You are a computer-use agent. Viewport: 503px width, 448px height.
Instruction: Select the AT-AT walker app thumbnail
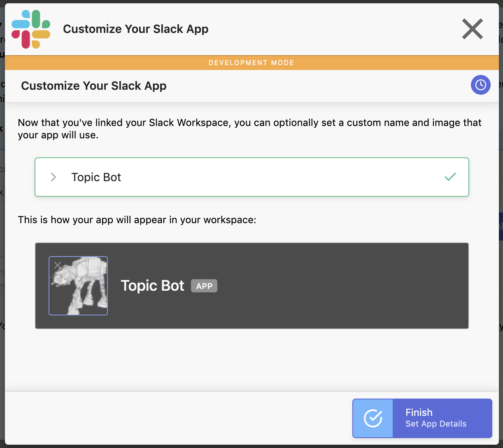[78, 286]
